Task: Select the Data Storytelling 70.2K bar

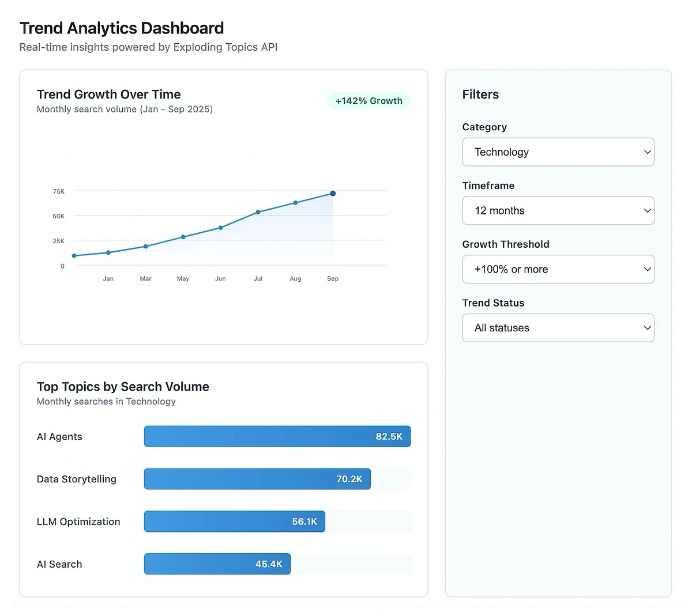Action: 257,479
